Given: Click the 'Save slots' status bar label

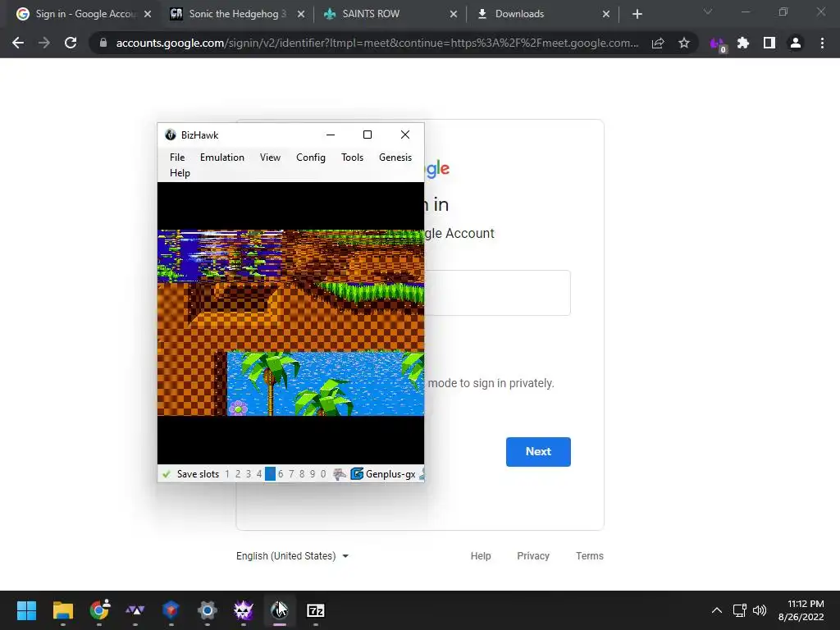Looking at the screenshot, I should (198, 473).
